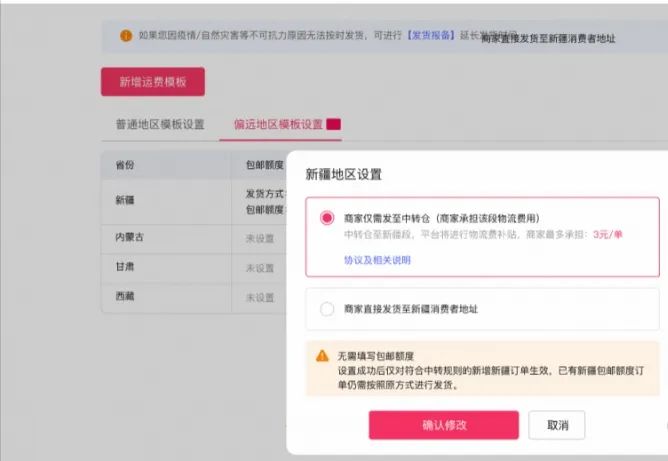
Task: Click the orange warning icon in top banner
Action: tap(126, 36)
